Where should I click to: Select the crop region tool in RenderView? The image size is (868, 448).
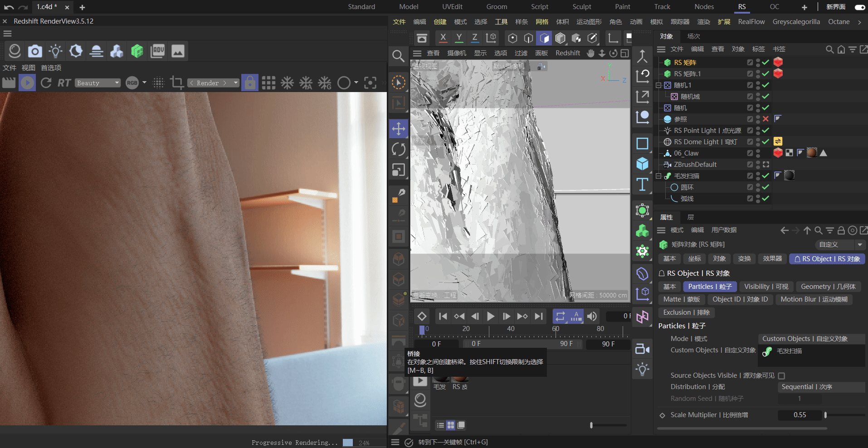(x=176, y=83)
